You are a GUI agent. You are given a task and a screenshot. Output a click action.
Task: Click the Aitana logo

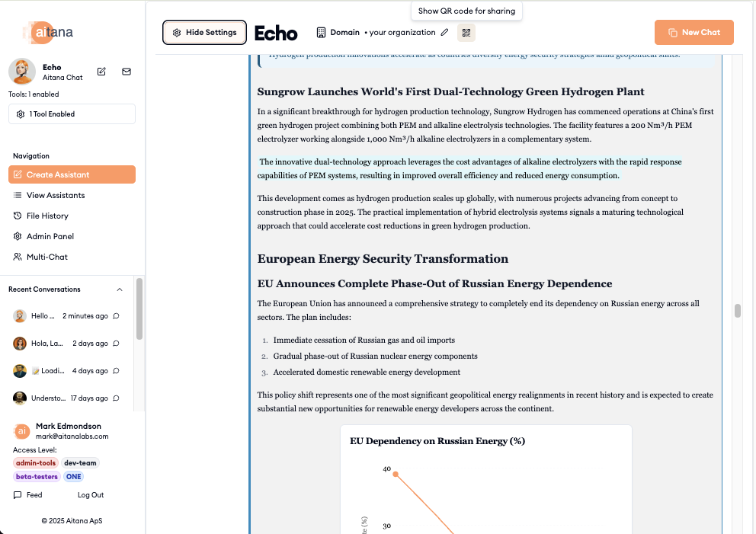pyautogui.click(x=48, y=32)
